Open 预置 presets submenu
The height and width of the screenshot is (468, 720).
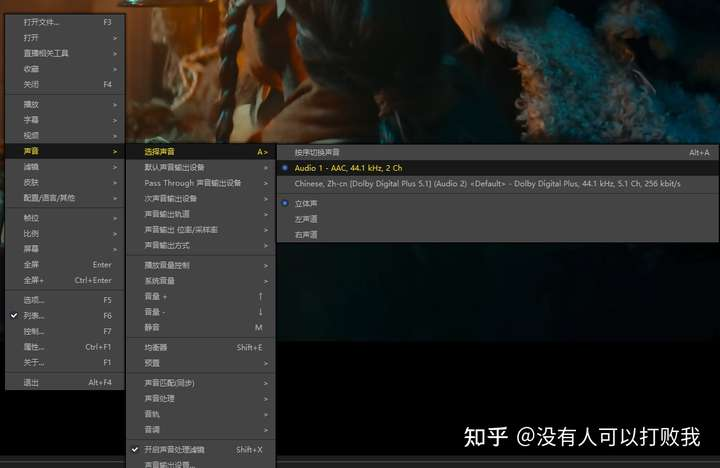tap(201, 363)
